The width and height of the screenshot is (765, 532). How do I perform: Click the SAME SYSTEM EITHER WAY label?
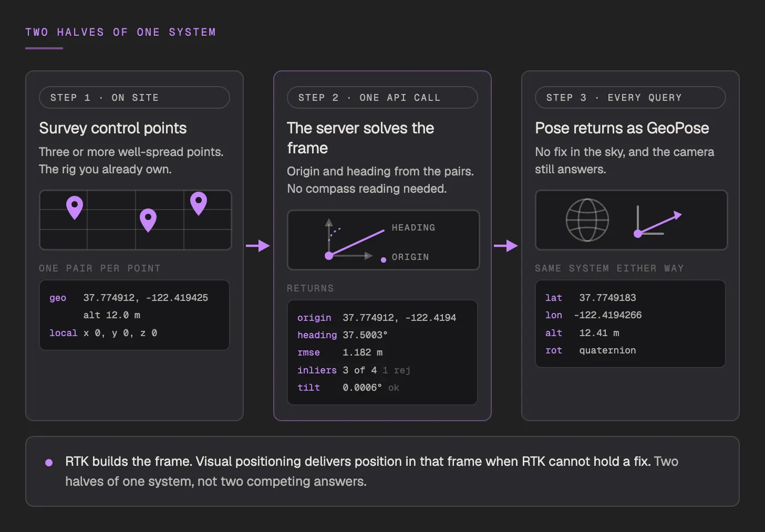pos(609,268)
